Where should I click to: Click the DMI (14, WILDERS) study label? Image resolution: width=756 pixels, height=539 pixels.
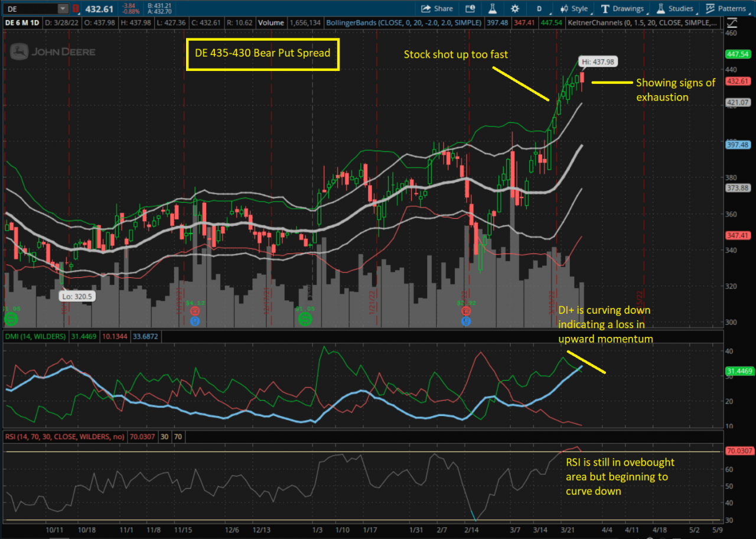click(35, 336)
